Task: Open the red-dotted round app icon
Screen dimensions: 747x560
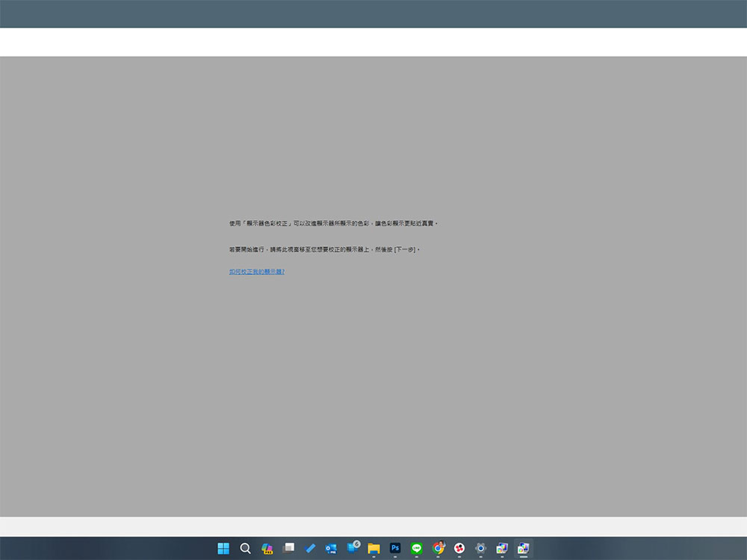Action: point(459,548)
